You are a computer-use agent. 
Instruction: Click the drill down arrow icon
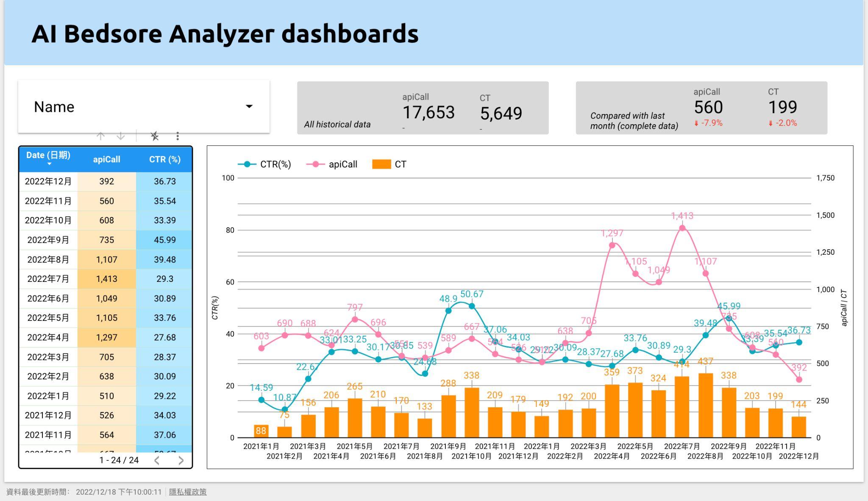click(x=121, y=136)
